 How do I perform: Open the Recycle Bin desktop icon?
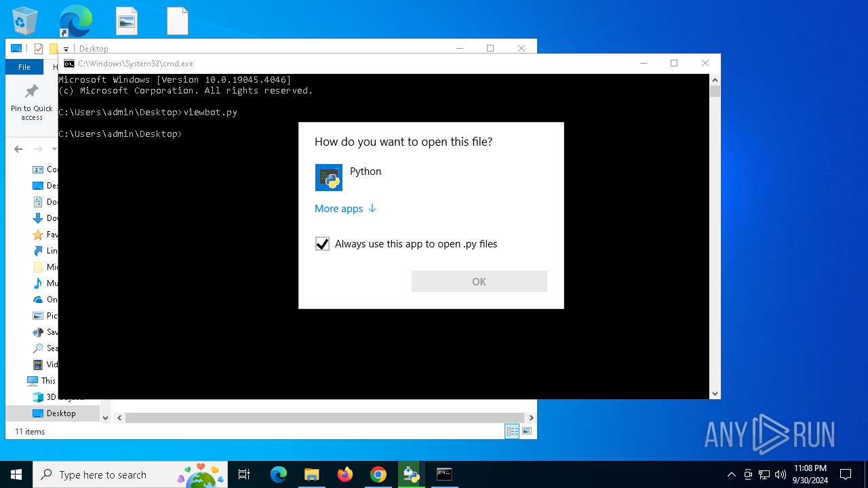25,20
